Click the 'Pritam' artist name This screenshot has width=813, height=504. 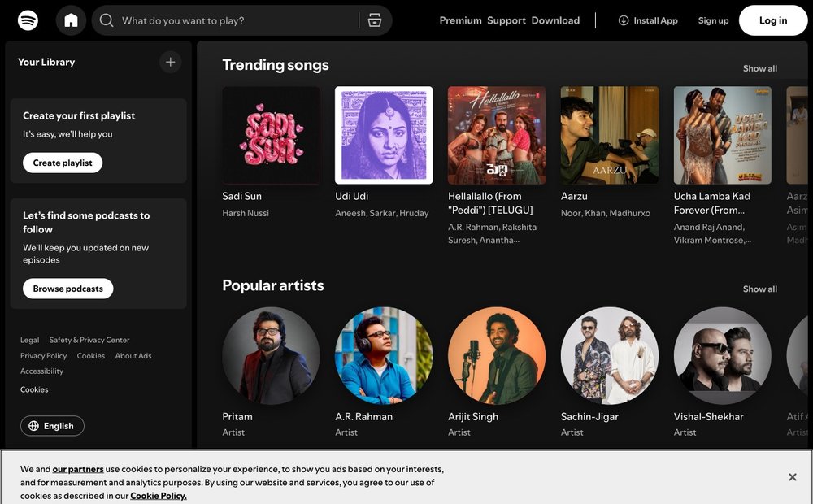pos(237,417)
